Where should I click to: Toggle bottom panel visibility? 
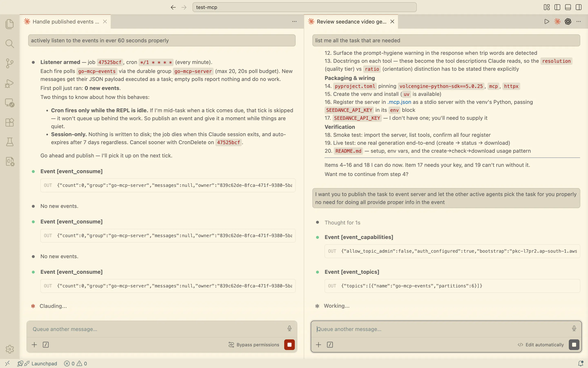[568, 7]
